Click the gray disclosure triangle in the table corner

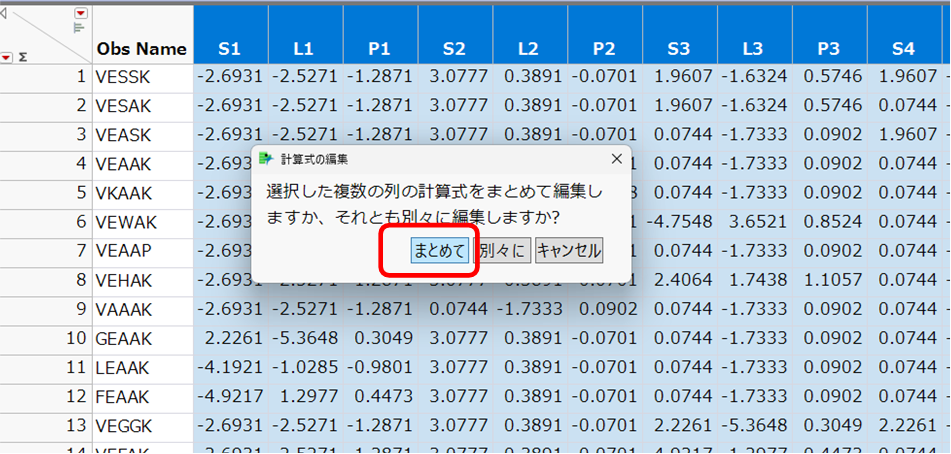pyautogui.click(x=3, y=13)
